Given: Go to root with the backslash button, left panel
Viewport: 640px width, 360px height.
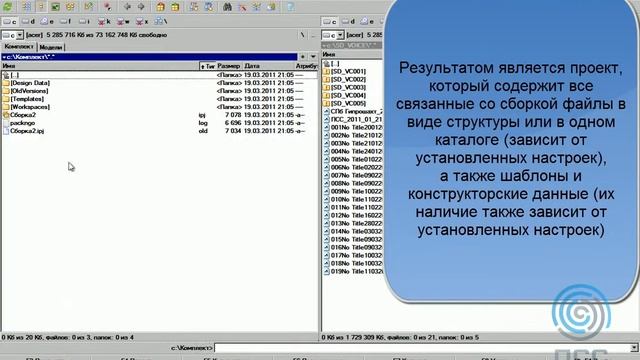Looking at the screenshot, I should pos(302,35).
